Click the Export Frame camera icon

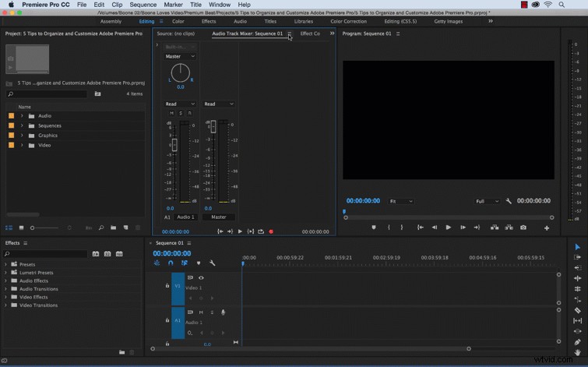point(523,228)
